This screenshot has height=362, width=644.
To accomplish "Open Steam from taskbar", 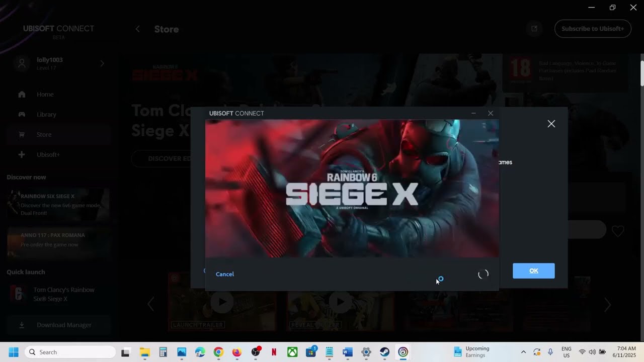I will tap(384, 352).
